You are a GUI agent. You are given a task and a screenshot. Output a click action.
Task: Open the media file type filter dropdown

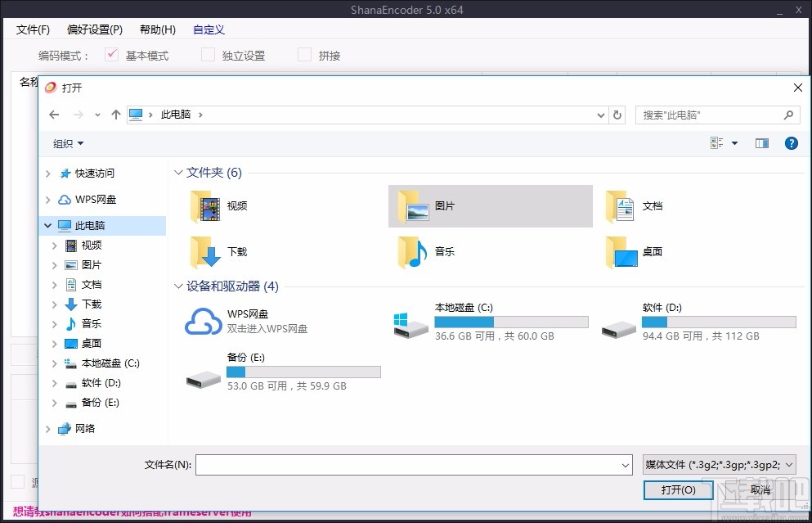(x=716, y=465)
